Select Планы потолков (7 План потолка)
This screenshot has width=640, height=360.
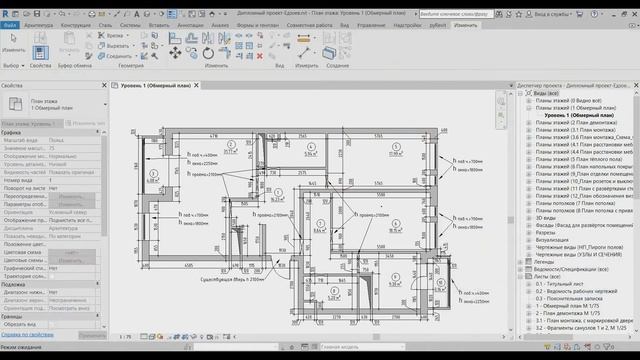coord(575,203)
